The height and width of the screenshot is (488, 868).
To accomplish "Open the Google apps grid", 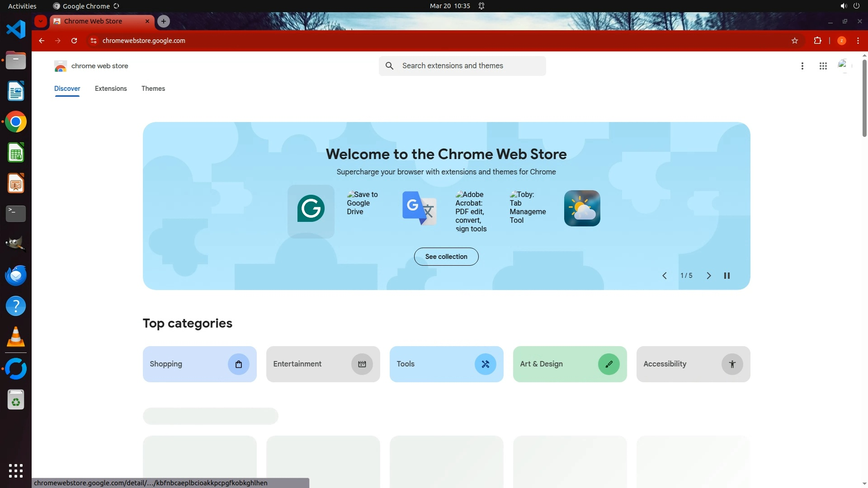I will point(823,66).
